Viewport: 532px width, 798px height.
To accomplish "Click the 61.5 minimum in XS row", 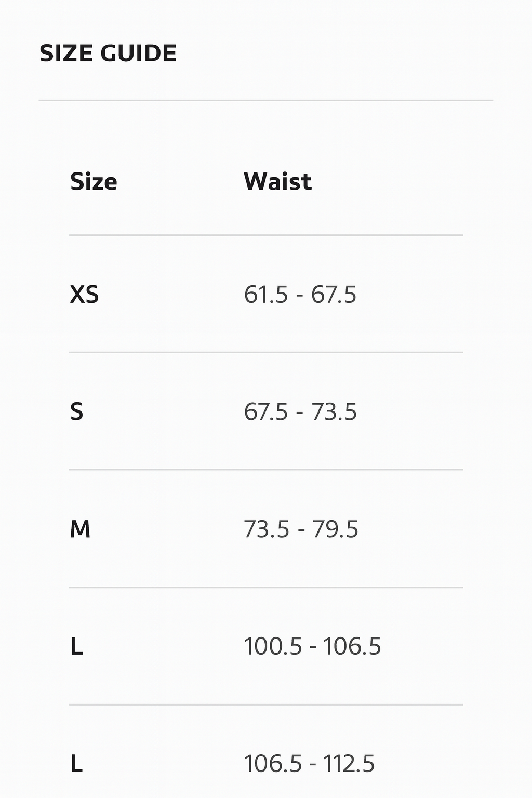I will tap(265, 295).
